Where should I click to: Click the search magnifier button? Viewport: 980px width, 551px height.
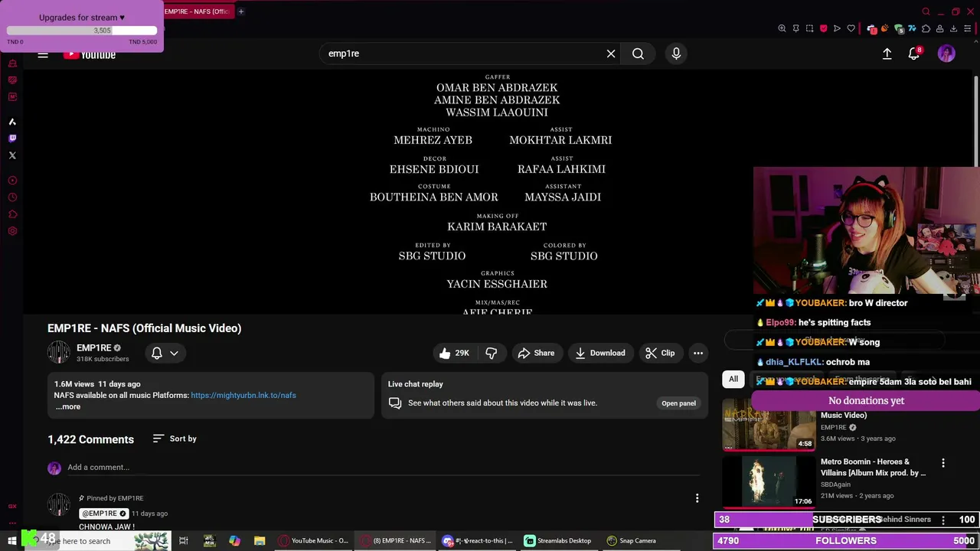[x=638, y=54]
